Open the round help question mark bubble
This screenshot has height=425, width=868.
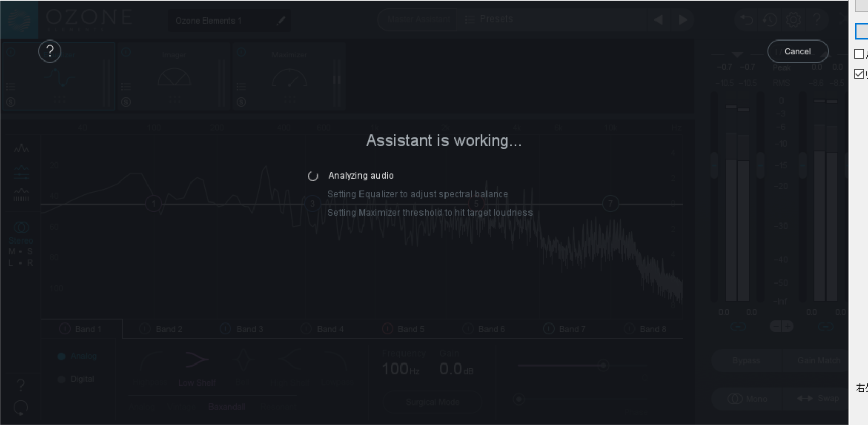point(50,51)
